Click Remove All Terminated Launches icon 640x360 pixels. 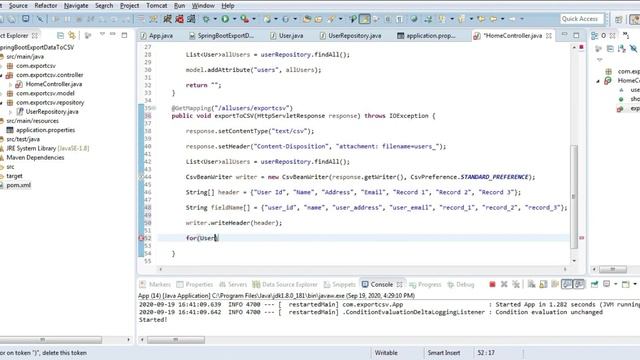(516, 284)
